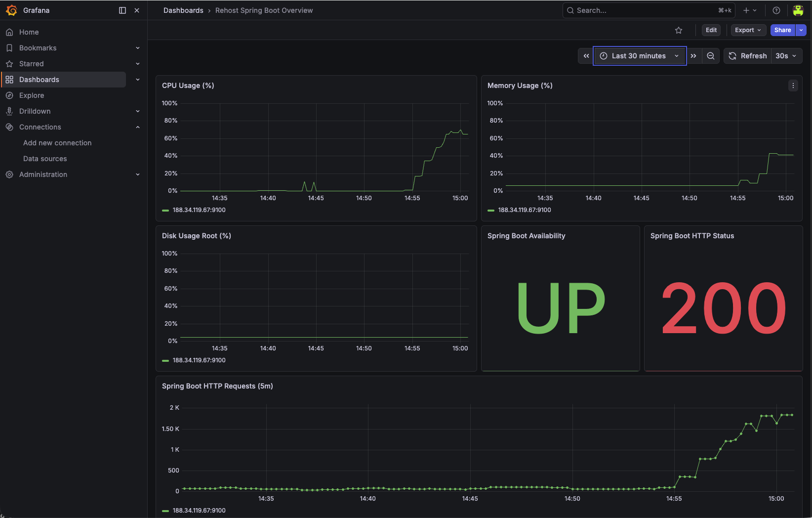Open the Home icon in sidebar
This screenshot has width=812, height=518.
point(9,32)
